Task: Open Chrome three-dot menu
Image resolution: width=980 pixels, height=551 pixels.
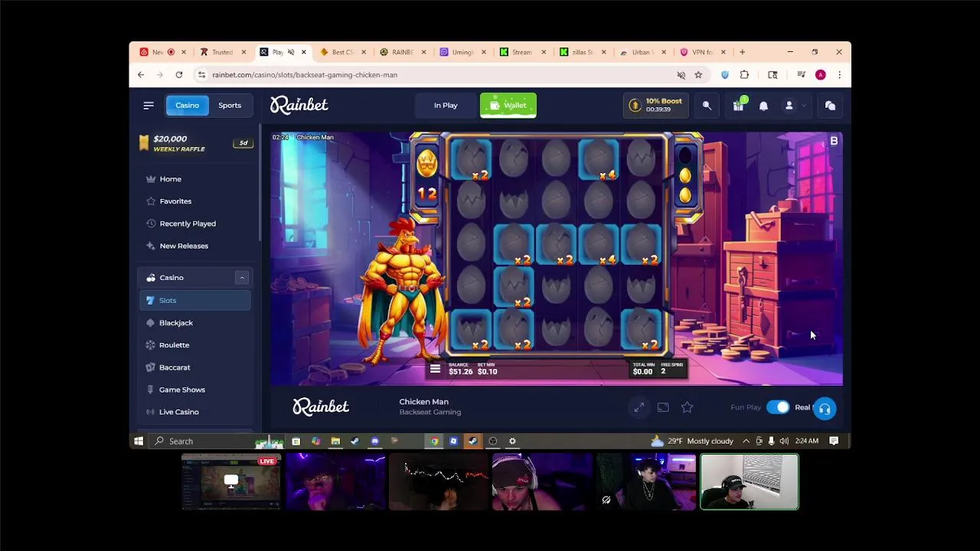Action: pos(839,75)
